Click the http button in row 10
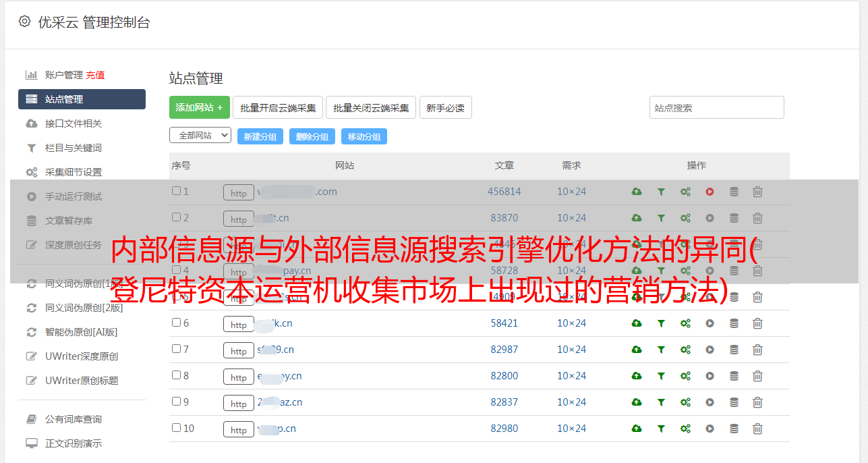This screenshot has width=868, height=463. tap(239, 430)
